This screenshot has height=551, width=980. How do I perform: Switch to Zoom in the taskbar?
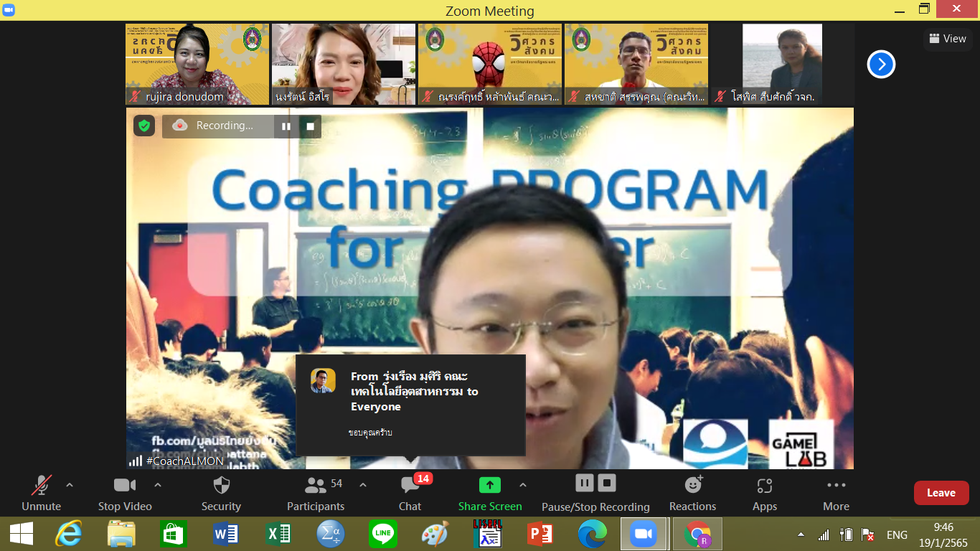pyautogui.click(x=644, y=534)
